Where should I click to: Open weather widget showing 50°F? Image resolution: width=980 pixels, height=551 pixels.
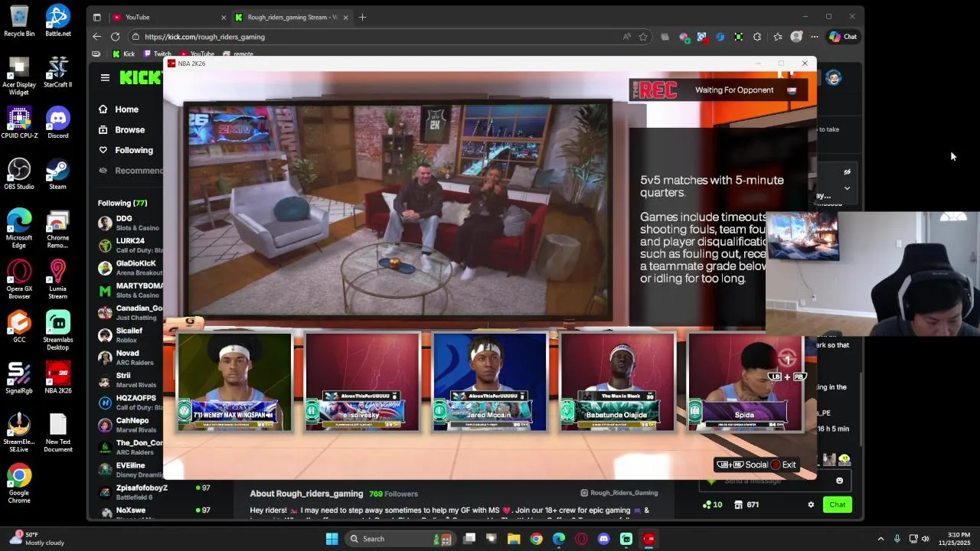click(x=35, y=539)
